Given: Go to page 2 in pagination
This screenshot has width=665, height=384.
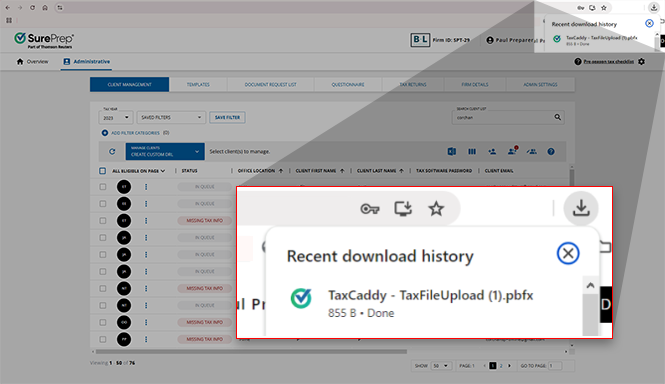Looking at the screenshot, I should pyautogui.click(x=501, y=366).
